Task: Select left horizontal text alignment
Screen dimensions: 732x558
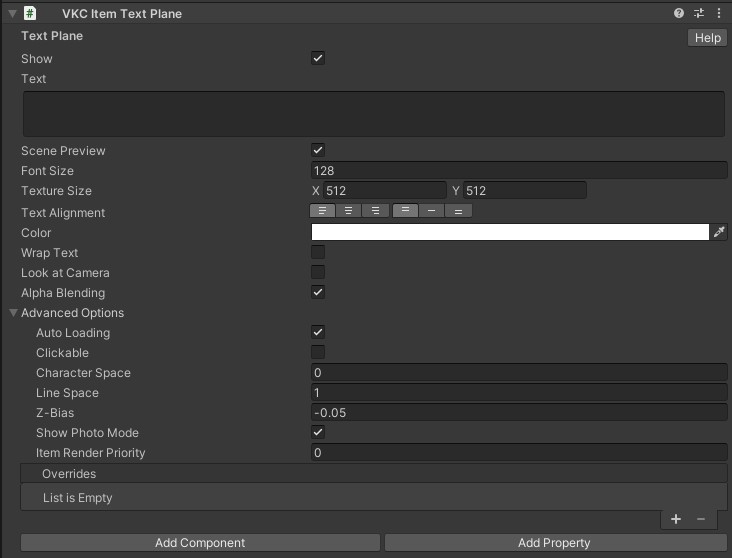Action: click(x=322, y=211)
